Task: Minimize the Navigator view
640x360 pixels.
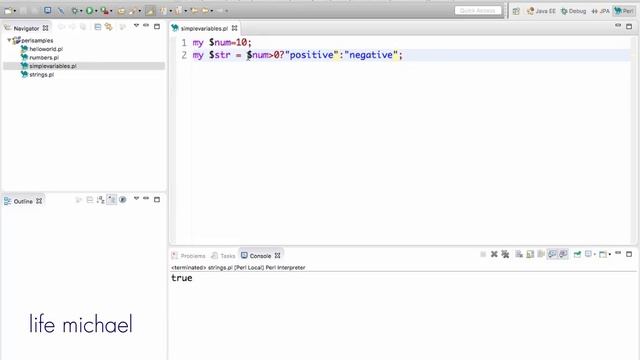Action: click(146, 26)
